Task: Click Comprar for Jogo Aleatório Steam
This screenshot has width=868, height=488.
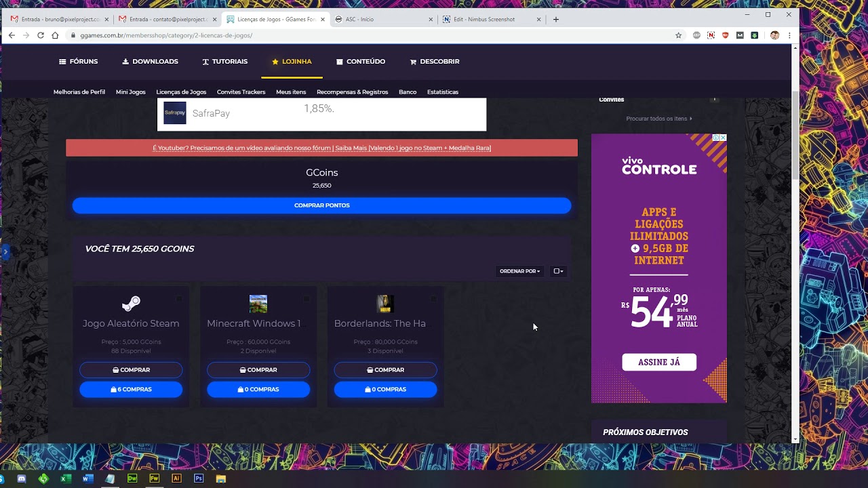Action: coord(131,370)
